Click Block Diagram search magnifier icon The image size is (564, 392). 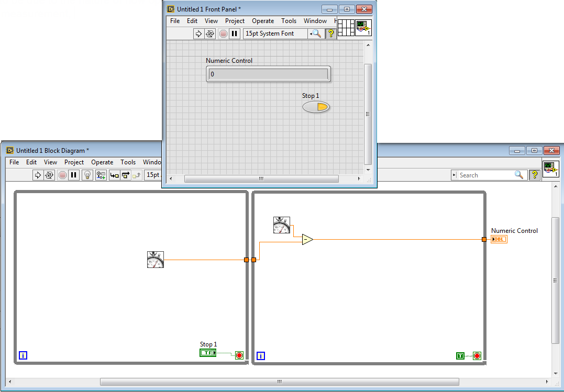[518, 175]
